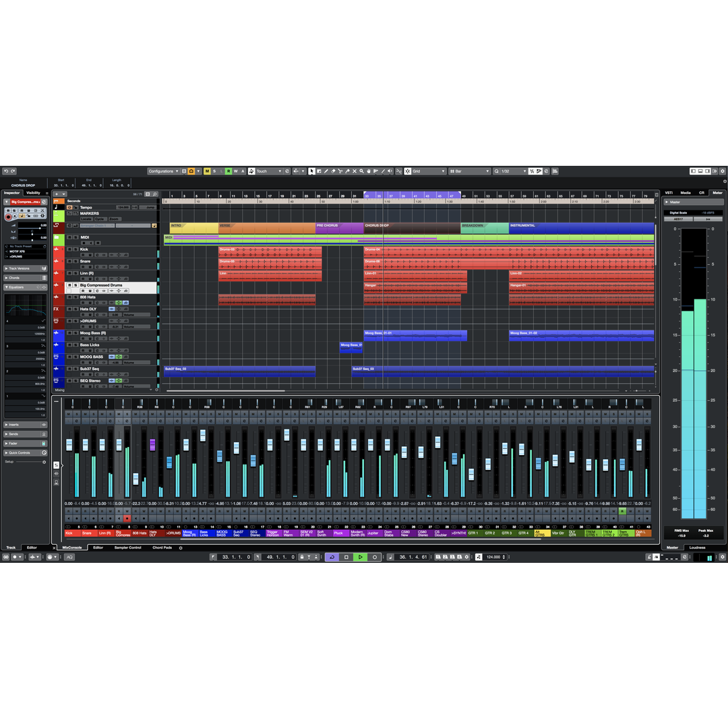Select the Split (scissors) tool

click(340, 171)
